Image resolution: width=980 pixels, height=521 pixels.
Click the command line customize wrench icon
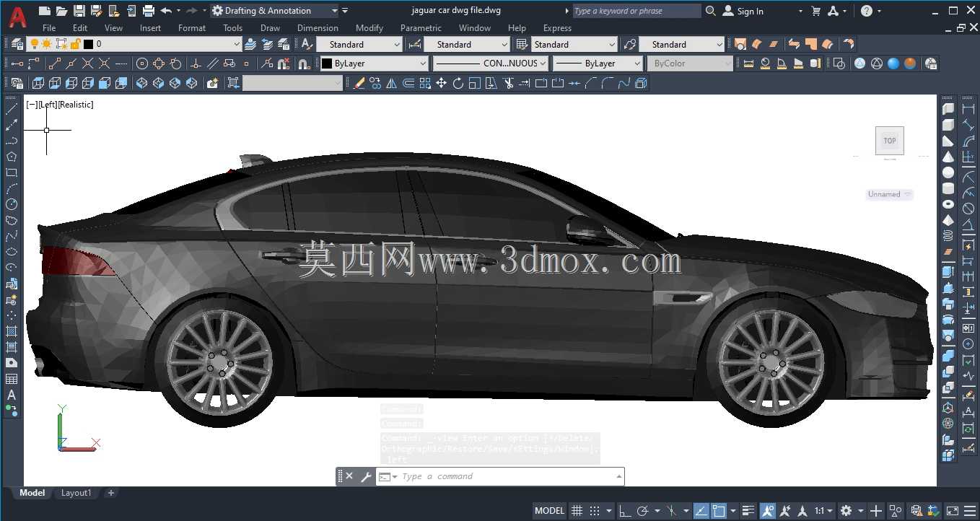point(366,476)
